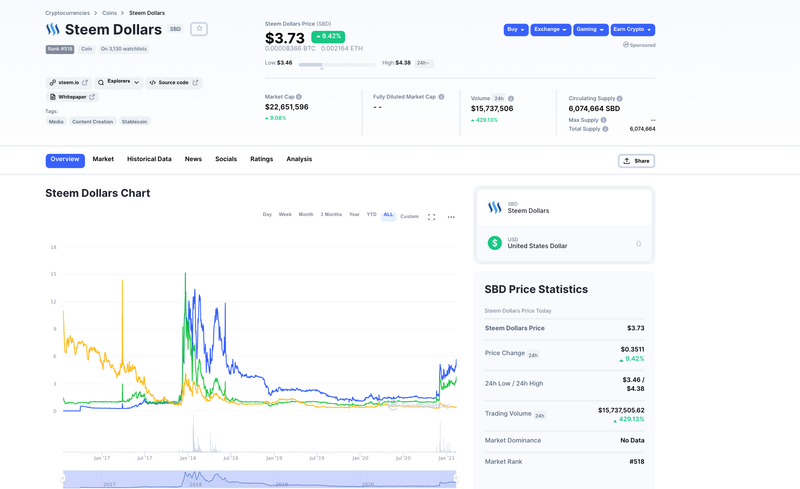Expand chart to fullscreen
This screenshot has width=800, height=489.
[432, 217]
